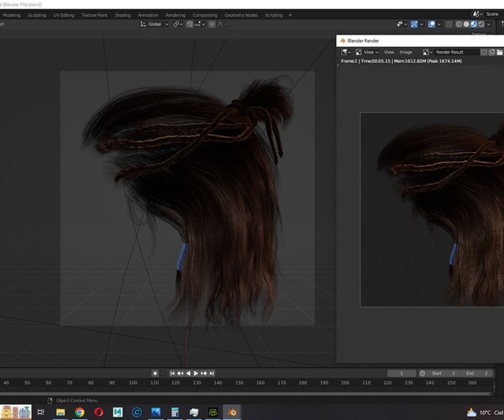
Task: Jump to previous keyframe
Action: (181, 373)
